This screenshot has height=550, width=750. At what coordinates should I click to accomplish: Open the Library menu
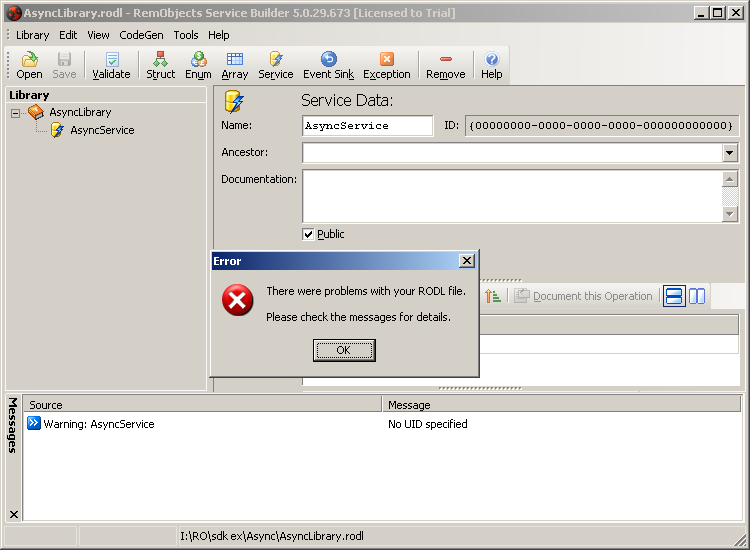[x=33, y=35]
